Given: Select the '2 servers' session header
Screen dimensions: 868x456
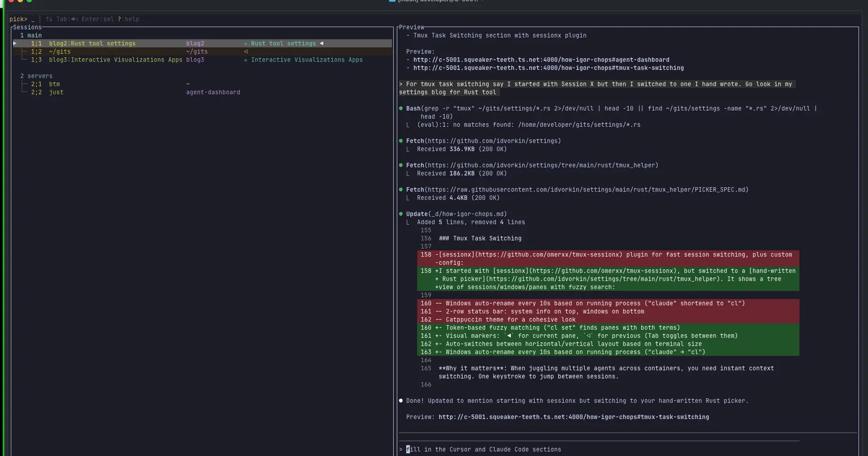Looking at the screenshot, I should click(36, 76).
